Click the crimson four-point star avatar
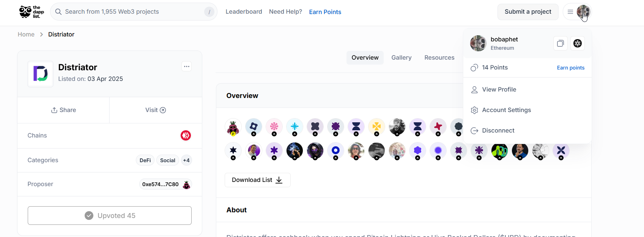 coord(438,126)
